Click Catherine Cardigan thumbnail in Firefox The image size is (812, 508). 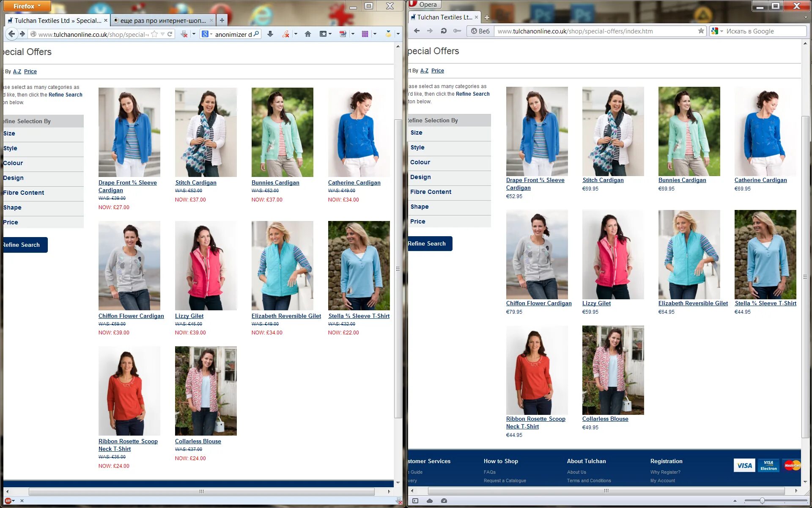359,132
